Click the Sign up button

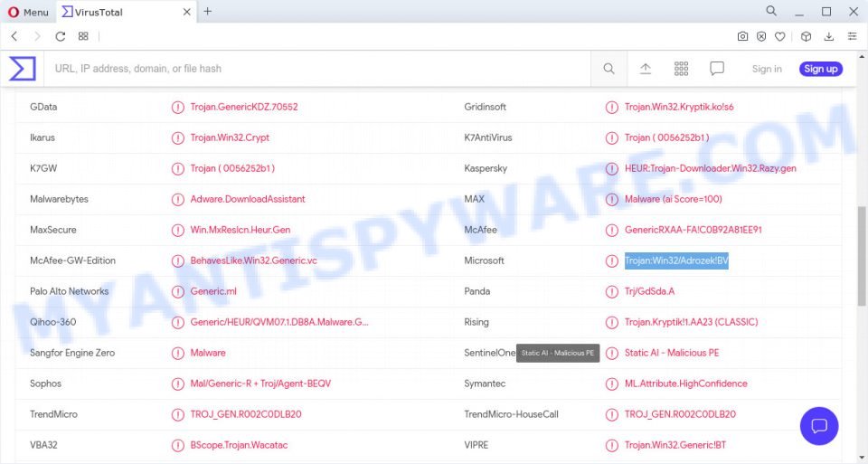[x=820, y=69]
